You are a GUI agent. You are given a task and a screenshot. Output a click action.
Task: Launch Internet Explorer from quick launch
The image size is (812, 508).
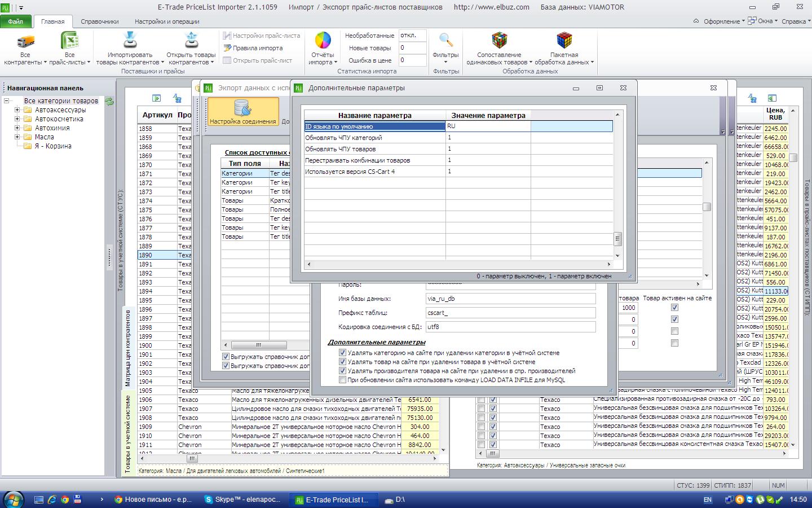click(52, 500)
